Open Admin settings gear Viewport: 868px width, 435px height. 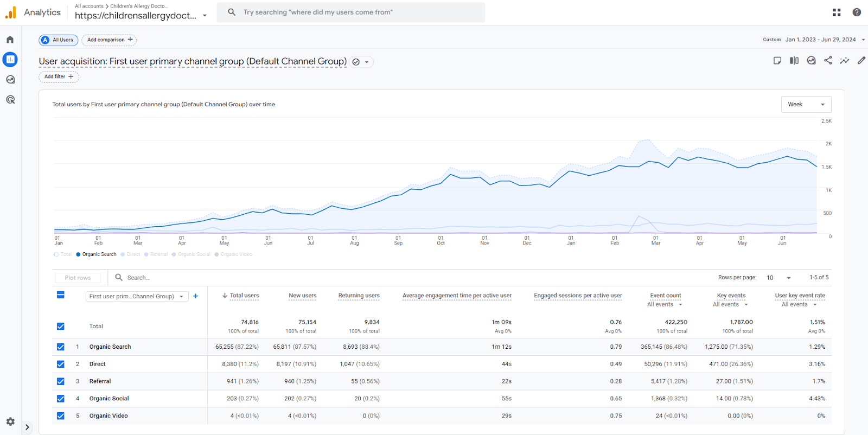click(x=10, y=421)
